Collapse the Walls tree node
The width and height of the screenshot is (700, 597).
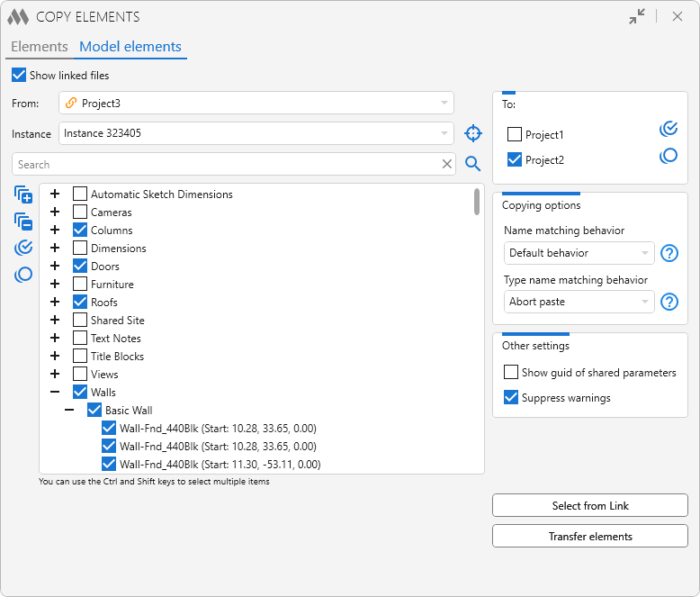click(x=55, y=393)
